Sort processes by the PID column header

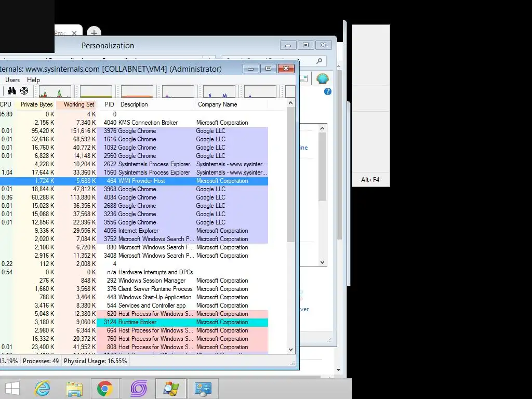pyautogui.click(x=110, y=104)
